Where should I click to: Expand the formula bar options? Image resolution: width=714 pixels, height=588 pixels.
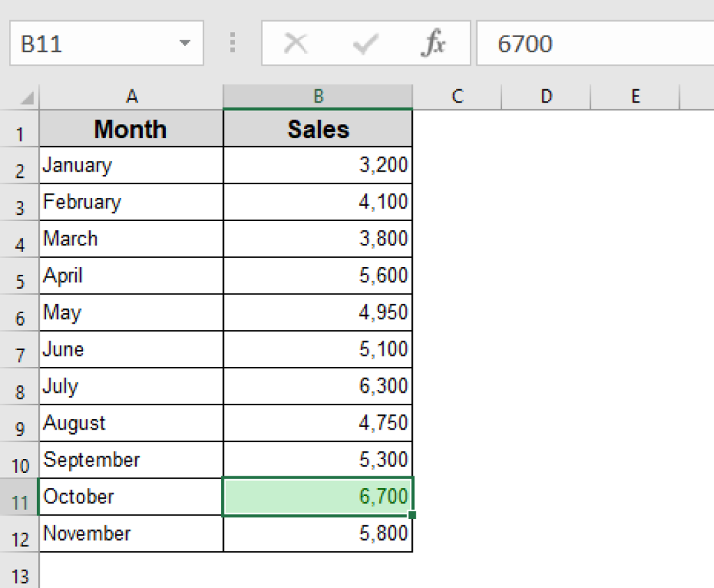pos(234,43)
